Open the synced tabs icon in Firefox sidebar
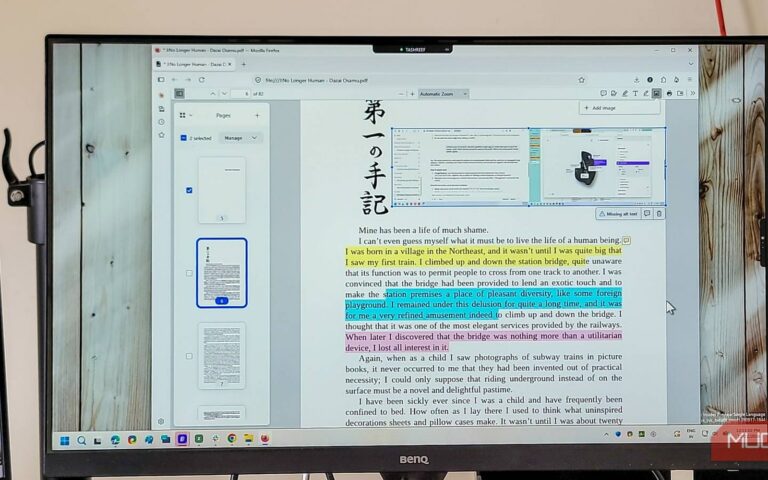The image size is (768, 480). tap(162, 108)
